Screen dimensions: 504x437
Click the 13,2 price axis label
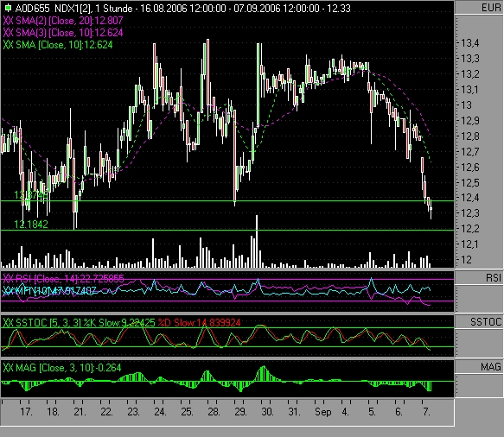tap(470, 74)
